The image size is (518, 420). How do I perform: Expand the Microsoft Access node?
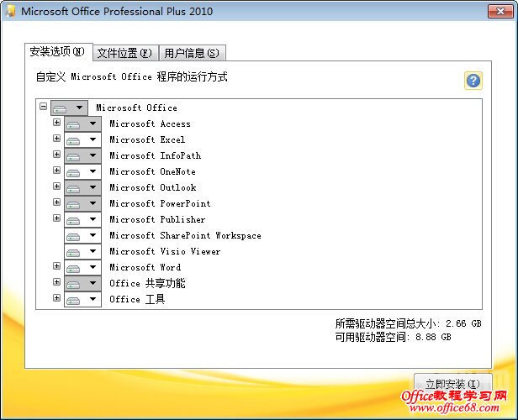(x=57, y=123)
